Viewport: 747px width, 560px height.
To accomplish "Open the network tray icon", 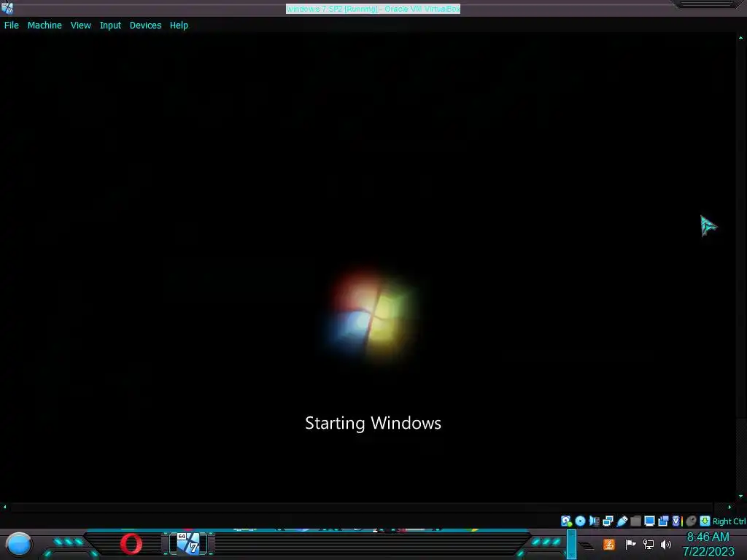I will 649,544.
